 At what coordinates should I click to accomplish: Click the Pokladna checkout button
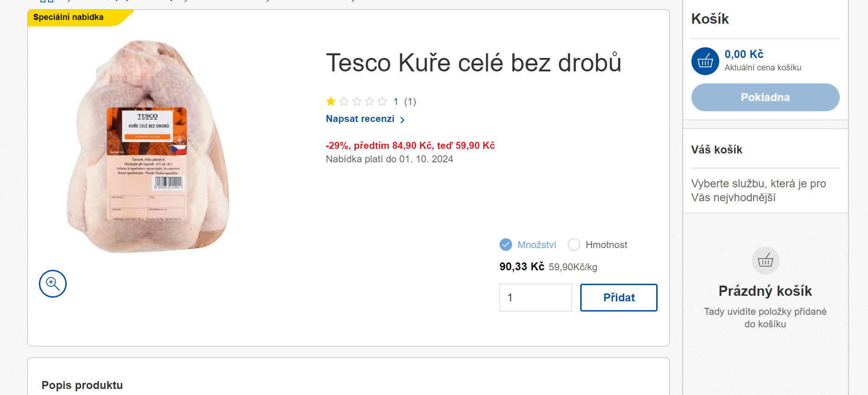(766, 97)
